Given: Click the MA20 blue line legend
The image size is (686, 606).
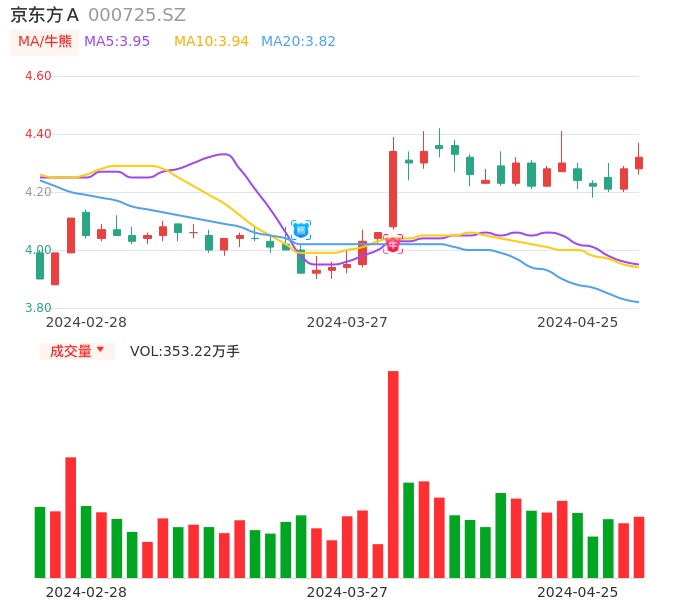Looking at the screenshot, I should [298, 41].
